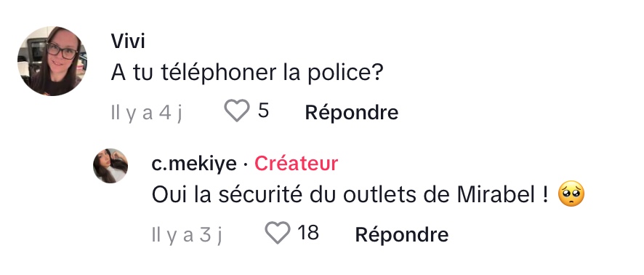644x275 pixels.
Task: Click the 'Il y a 3 j' timestamp
Action: coord(187,236)
